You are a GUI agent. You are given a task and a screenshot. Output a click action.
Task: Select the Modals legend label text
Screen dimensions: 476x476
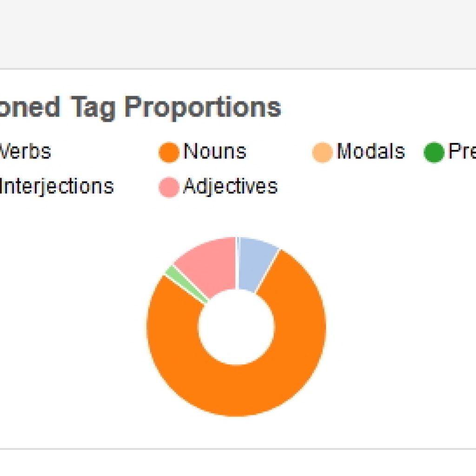tap(371, 151)
